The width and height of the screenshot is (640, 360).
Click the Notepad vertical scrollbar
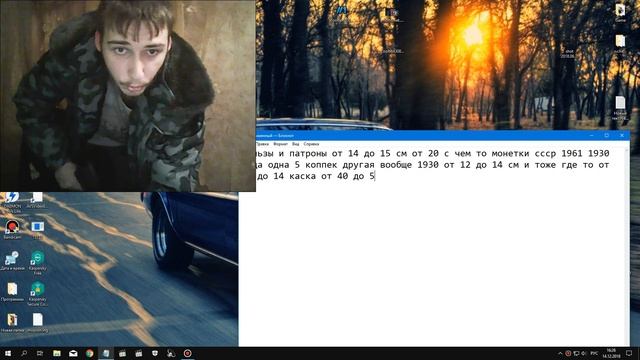[627, 246]
